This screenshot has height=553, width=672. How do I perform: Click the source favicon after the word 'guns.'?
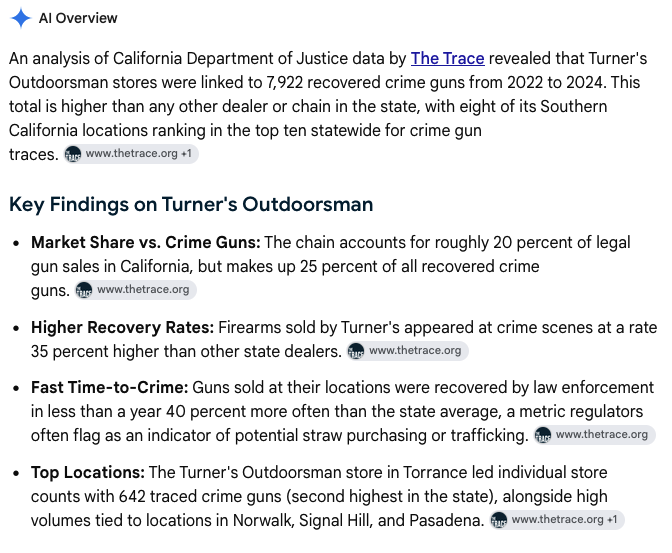pyautogui.click(x=84, y=290)
